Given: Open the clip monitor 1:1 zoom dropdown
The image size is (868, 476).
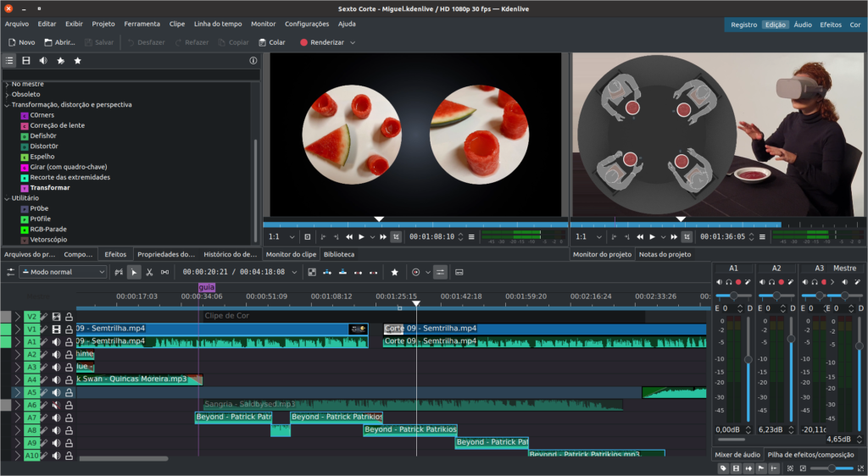Looking at the screenshot, I should [x=280, y=237].
